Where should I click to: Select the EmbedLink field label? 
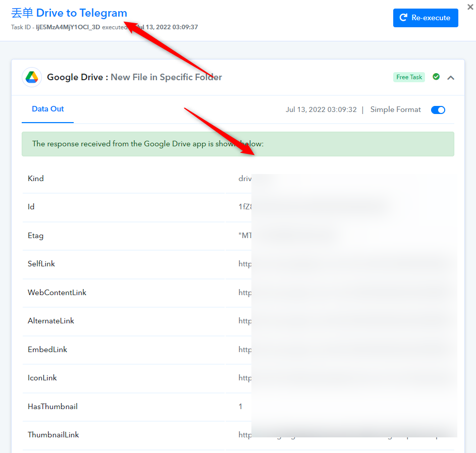pos(47,350)
